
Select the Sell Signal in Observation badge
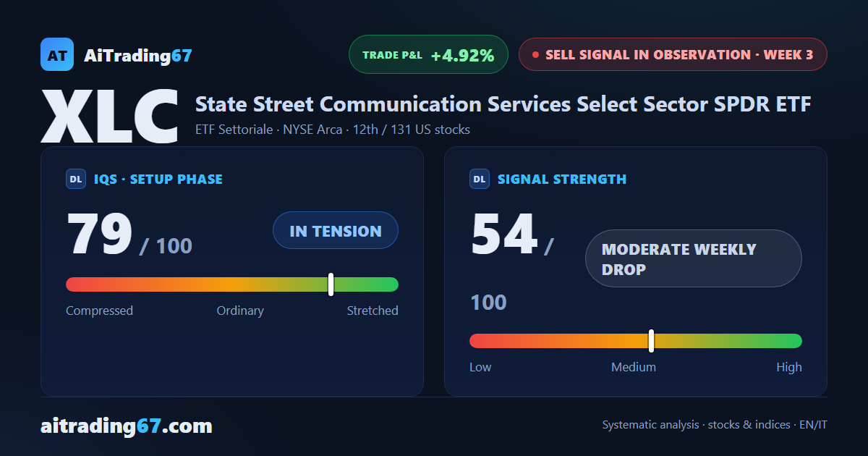[673, 54]
